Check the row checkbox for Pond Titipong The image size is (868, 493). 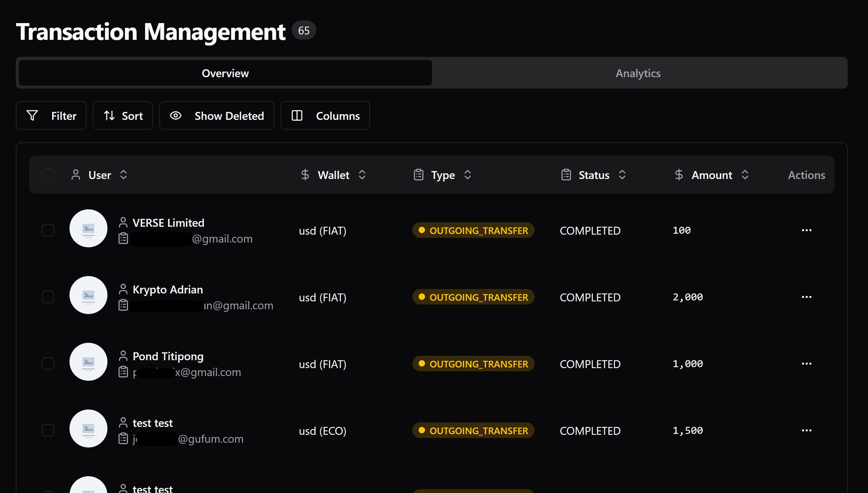click(x=48, y=363)
